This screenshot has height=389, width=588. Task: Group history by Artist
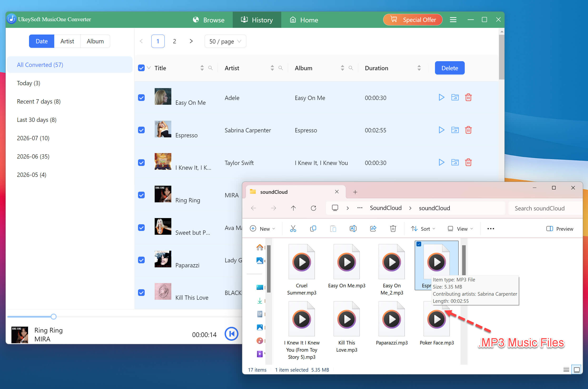coord(67,41)
